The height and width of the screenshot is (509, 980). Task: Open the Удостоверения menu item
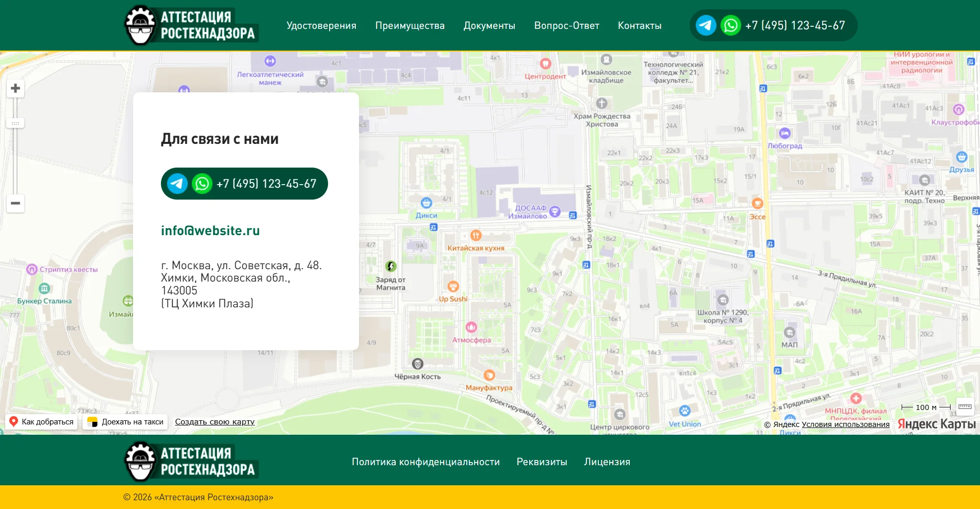[321, 26]
